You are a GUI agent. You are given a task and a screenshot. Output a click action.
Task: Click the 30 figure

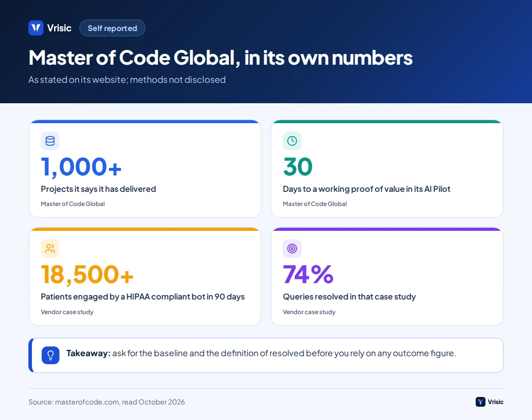298,167
